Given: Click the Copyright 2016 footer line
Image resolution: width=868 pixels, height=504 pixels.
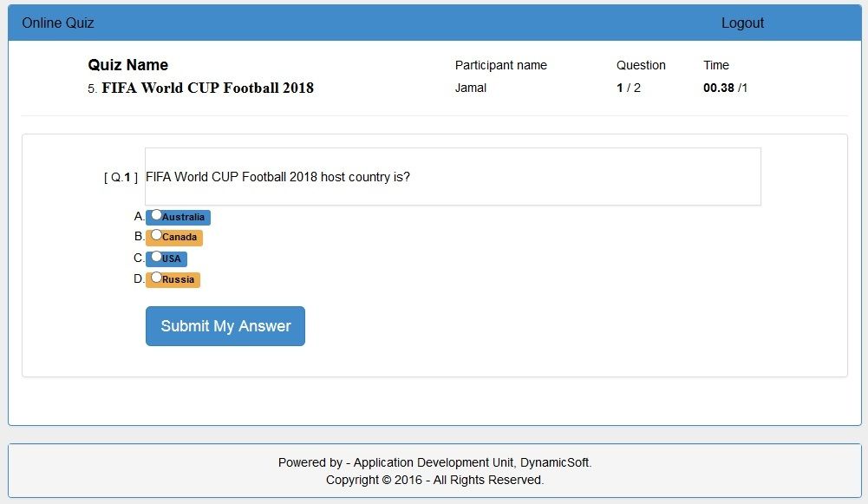Looking at the screenshot, I should (434, 480).
